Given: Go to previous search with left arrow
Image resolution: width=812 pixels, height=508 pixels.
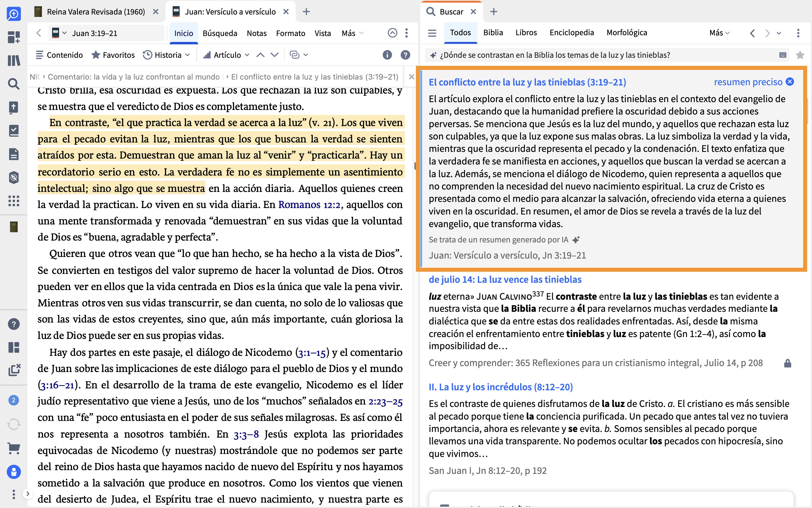Looking at the screenshot, I should pyautogui.click(x=752, y=33).
